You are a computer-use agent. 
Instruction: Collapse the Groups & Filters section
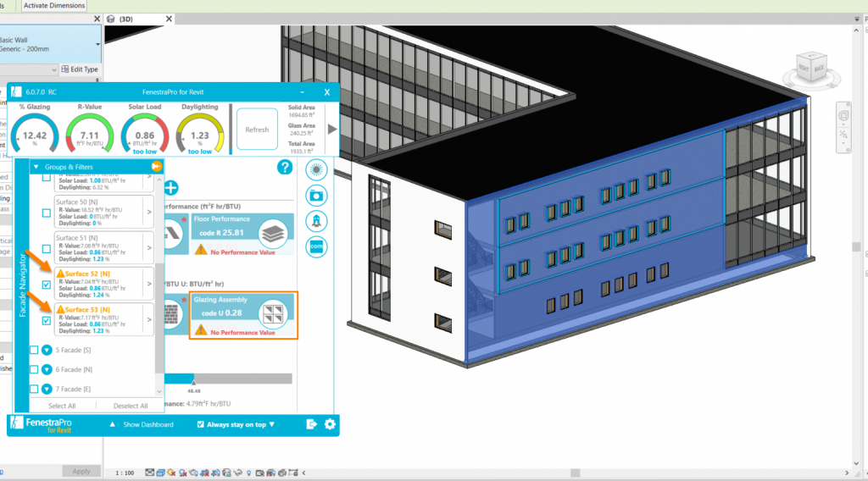(x=36, y=167)
